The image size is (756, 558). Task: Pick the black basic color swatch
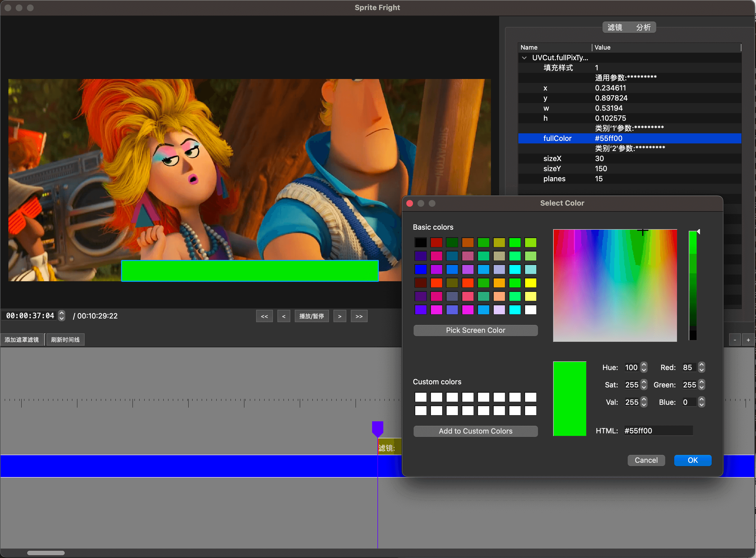[x=421, y=243]
